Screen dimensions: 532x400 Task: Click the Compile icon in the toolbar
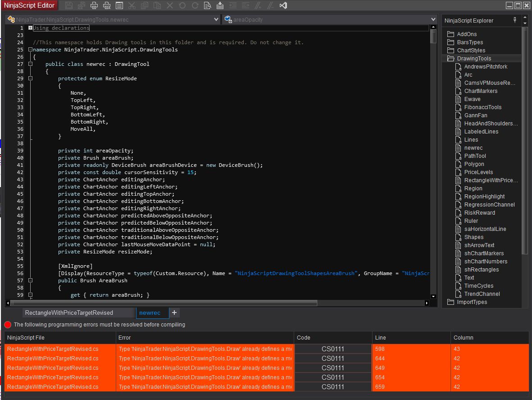coord(220,5)
